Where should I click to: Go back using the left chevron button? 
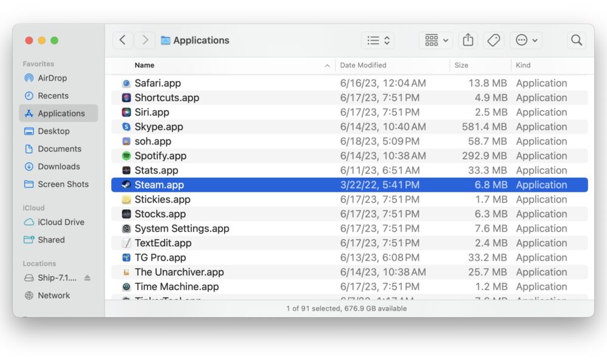click(123, 40)
